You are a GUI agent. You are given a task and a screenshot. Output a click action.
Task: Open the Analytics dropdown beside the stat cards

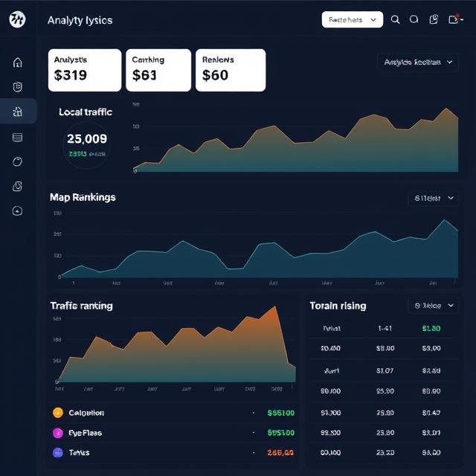(x=417, y=62)
